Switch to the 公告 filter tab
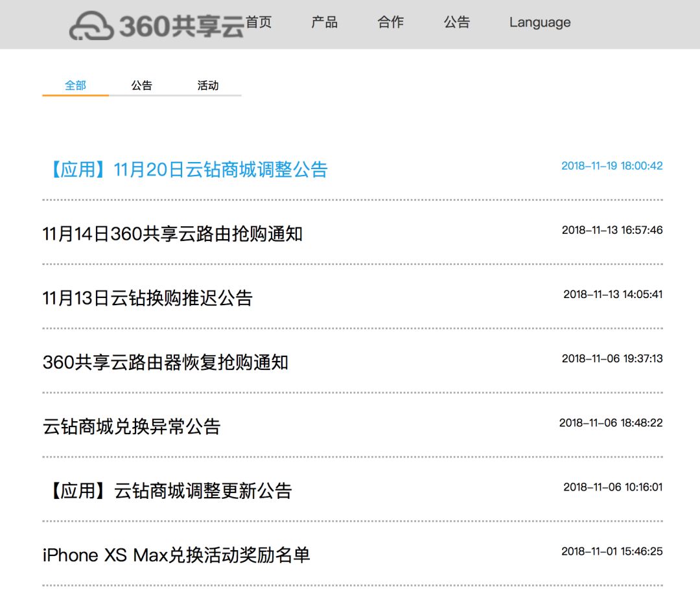Image resolution: width=700 pixels, height=589 pixels. point(141,86)
